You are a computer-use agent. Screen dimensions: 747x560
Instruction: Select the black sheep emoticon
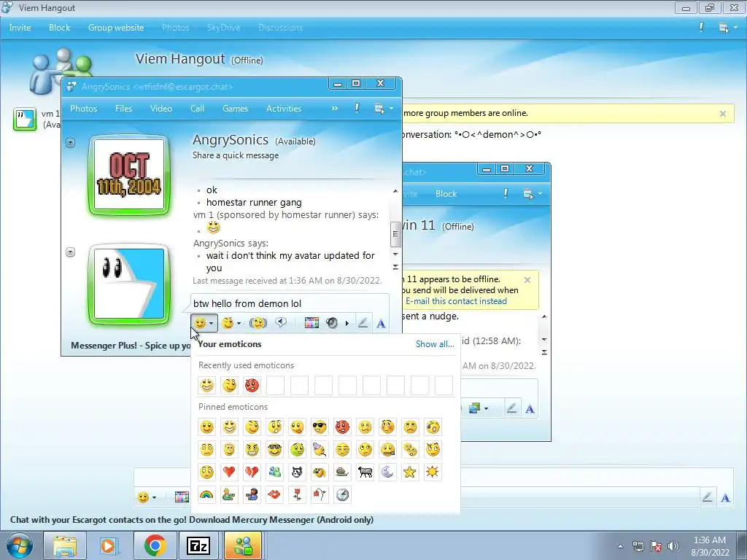point(365,472)
